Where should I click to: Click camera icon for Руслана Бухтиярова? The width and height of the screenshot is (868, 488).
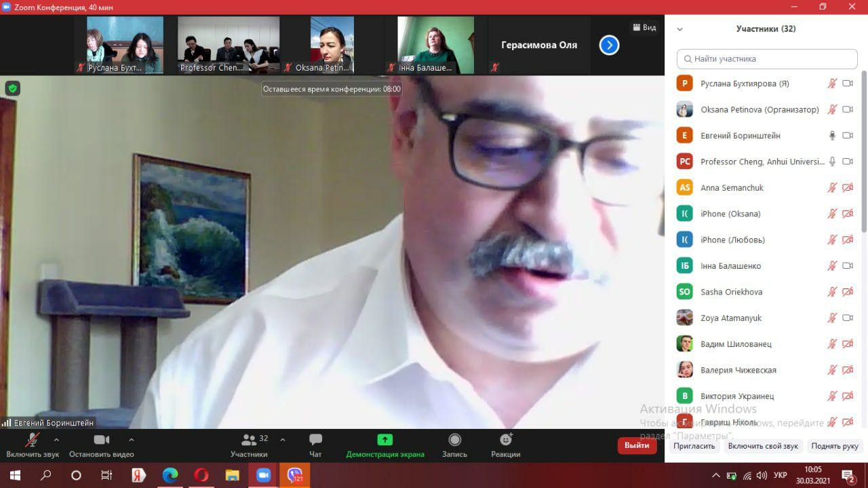tap(848, 83)
